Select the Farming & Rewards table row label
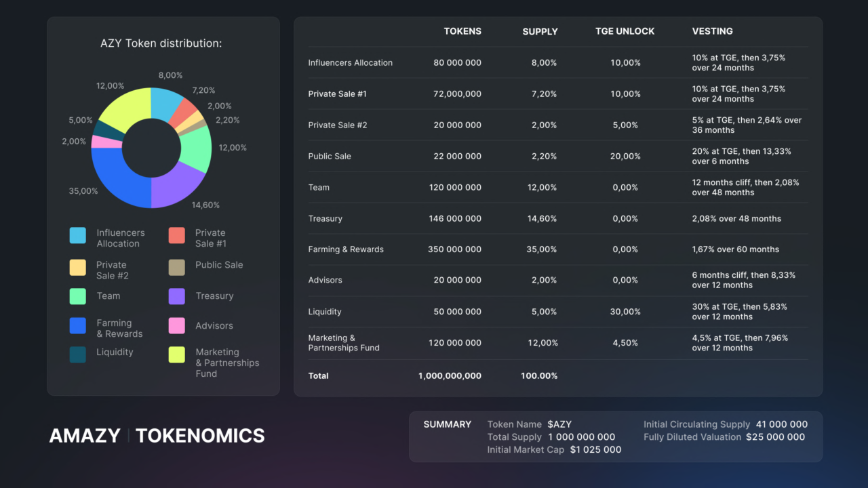 [x=346, y=249]
